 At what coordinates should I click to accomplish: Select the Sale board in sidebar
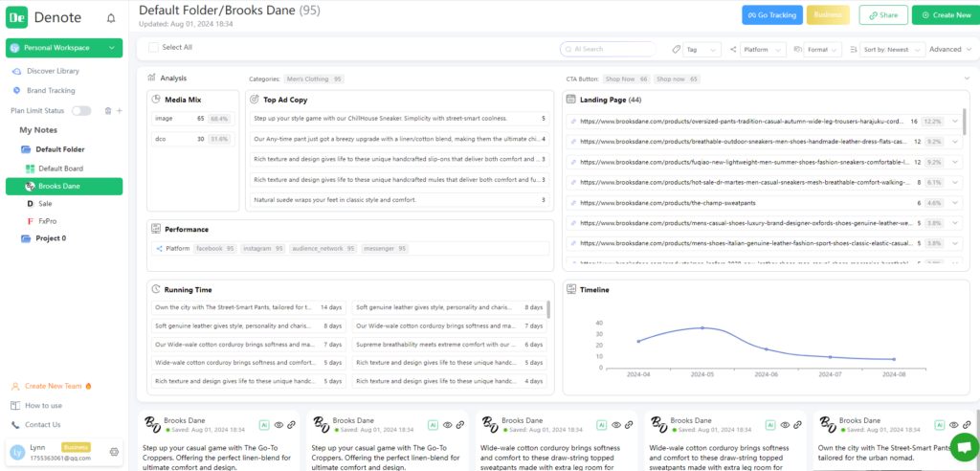(45, 204)
